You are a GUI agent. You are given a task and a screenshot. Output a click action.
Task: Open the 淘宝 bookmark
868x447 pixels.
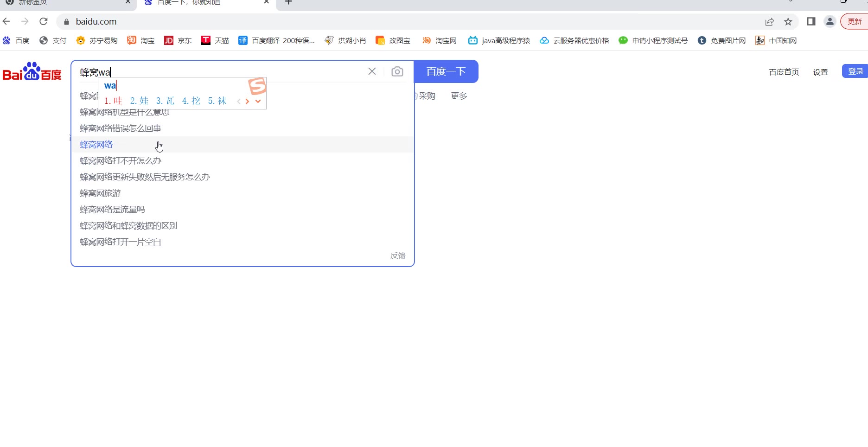[141, 41]
